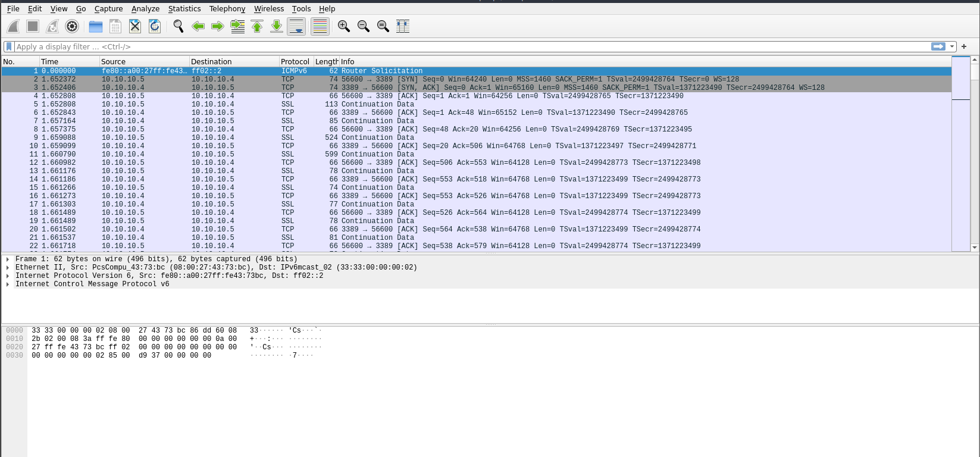Expand the Frame 1 details tree

[x=8, y=259]
